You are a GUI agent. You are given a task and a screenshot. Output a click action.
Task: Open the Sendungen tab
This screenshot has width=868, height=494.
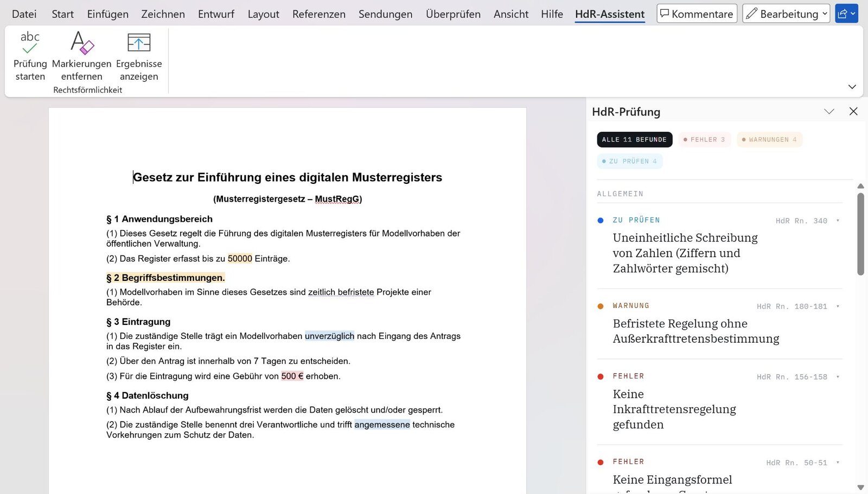(386, 14)
